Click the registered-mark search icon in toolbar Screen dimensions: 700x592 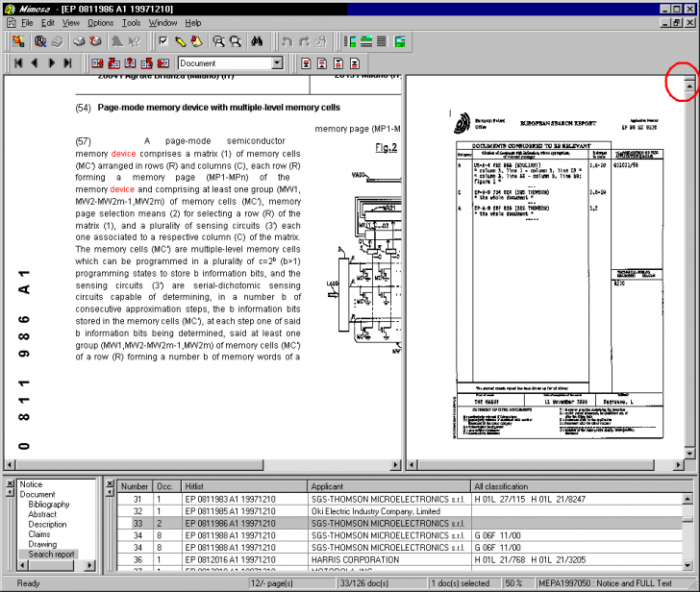point(40,41)
